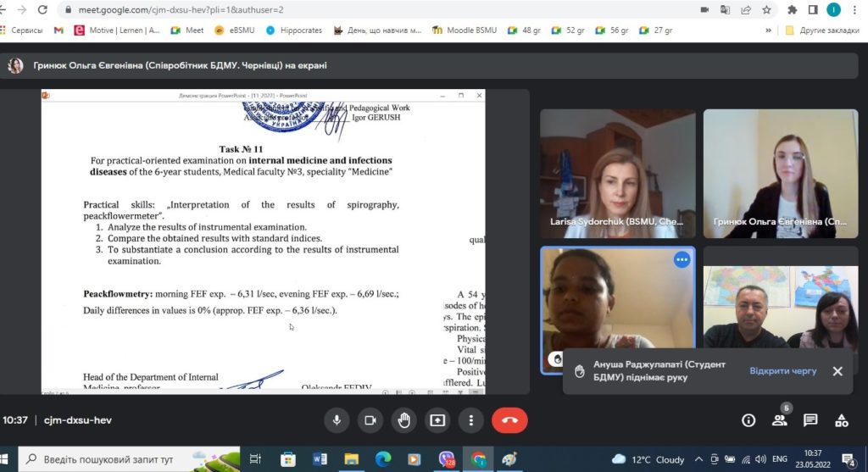Reload the page in Chrome
The width and height of the screenshot is (868, 472).
tap(42, 10)
